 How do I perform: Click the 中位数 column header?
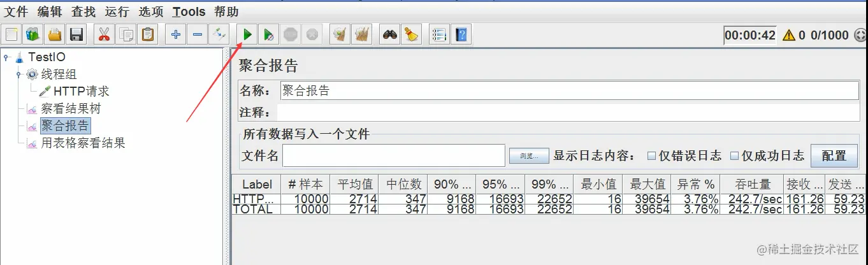(x=403, y=185)
